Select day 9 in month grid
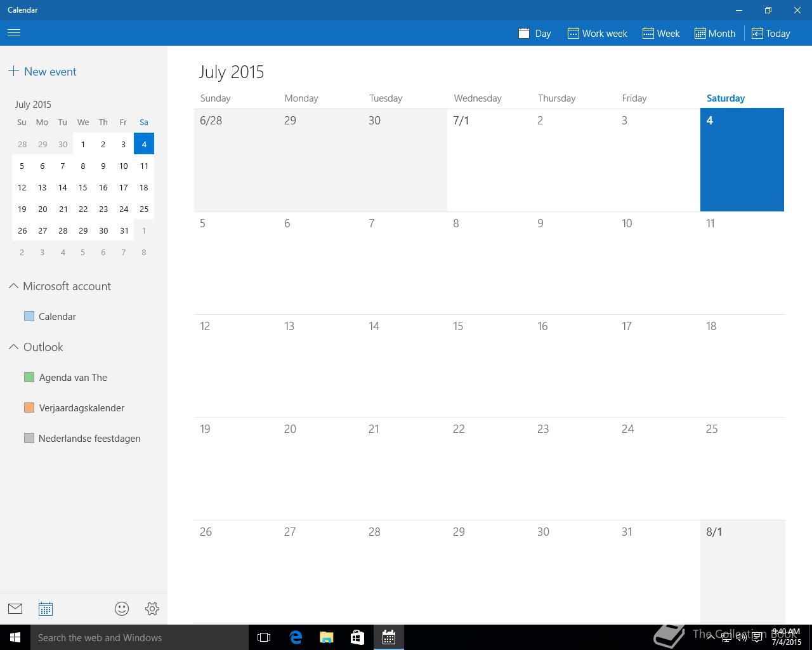Viewport: 812px width, 650px height. 573,263
